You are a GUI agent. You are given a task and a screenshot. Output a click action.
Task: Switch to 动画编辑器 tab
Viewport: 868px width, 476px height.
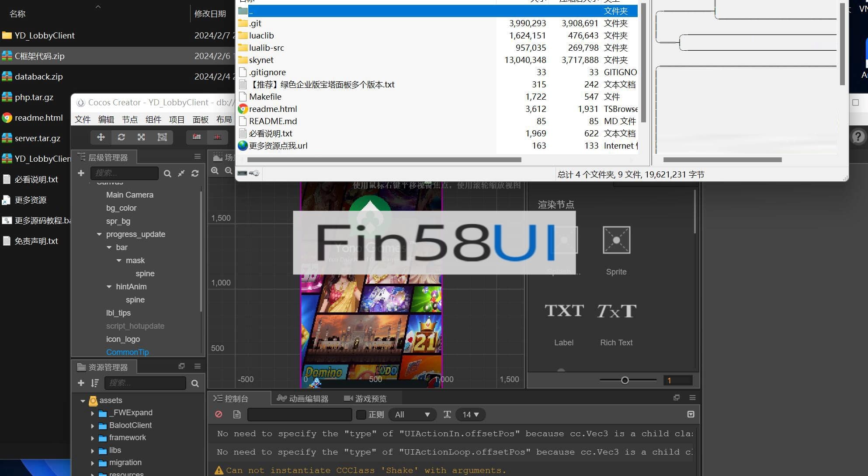coord(303,399)
